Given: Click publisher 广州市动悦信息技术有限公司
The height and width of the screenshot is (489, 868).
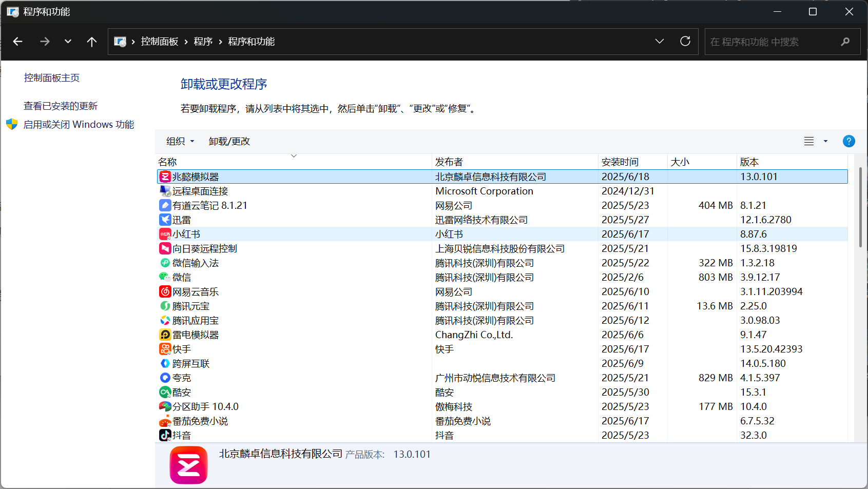Looking at the screenshot, I should coord(495,378).
